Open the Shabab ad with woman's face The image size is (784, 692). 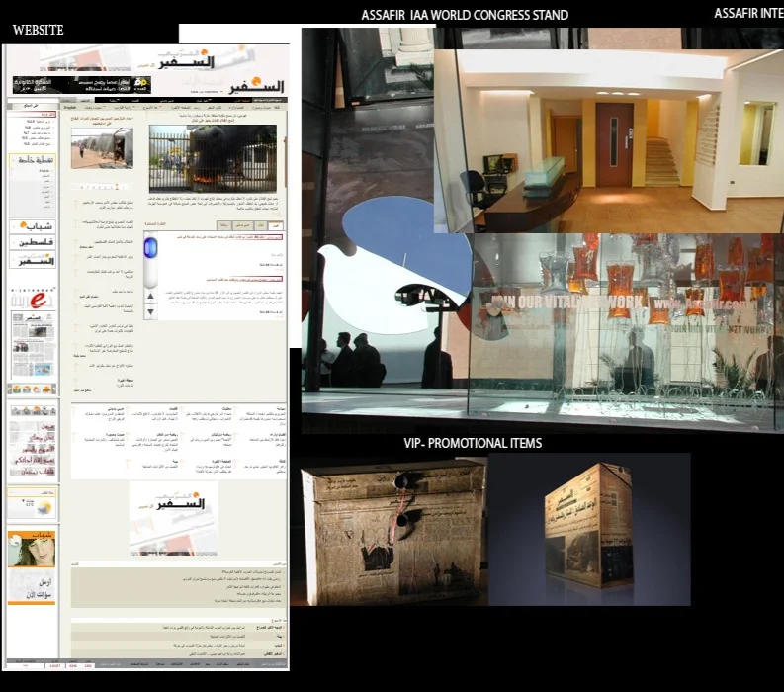(32, 549)
